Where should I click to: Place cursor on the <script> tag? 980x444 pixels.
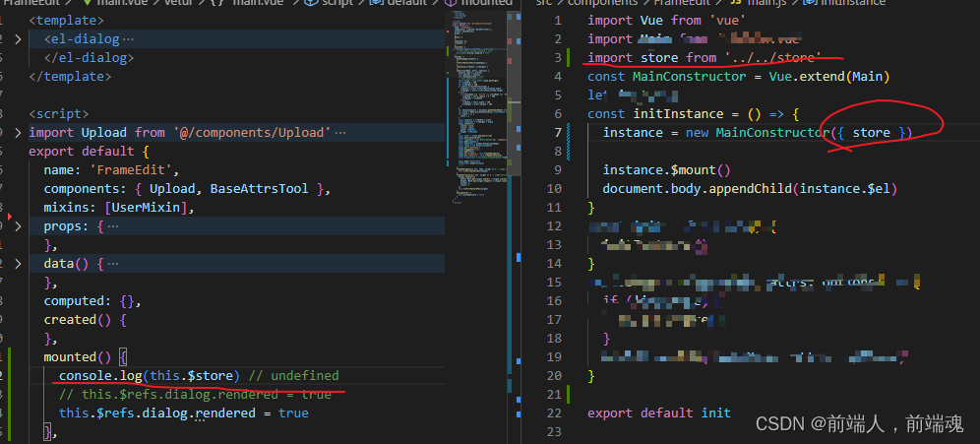pyautogui.click(x=59, y=114)
